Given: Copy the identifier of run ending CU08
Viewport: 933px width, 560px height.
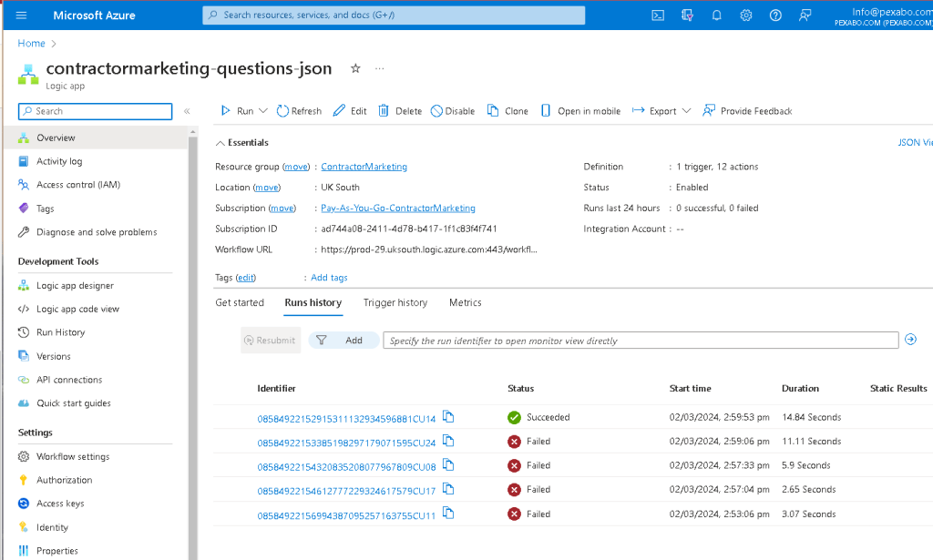Looking at the screenshot, I should click(448, 465).
